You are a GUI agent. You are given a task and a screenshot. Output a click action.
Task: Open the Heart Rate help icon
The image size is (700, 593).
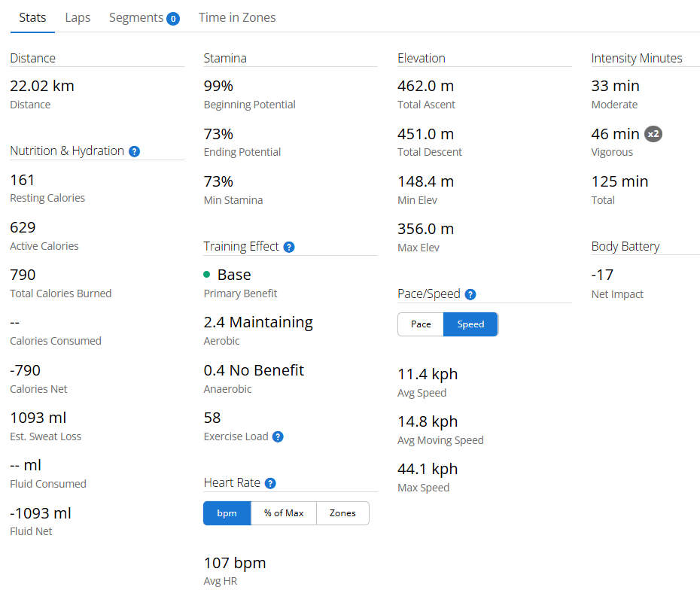pos(270,484)
